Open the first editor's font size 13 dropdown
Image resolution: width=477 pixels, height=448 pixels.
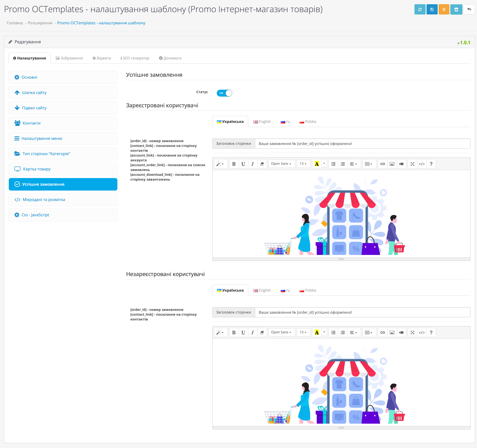pos(303,164)
